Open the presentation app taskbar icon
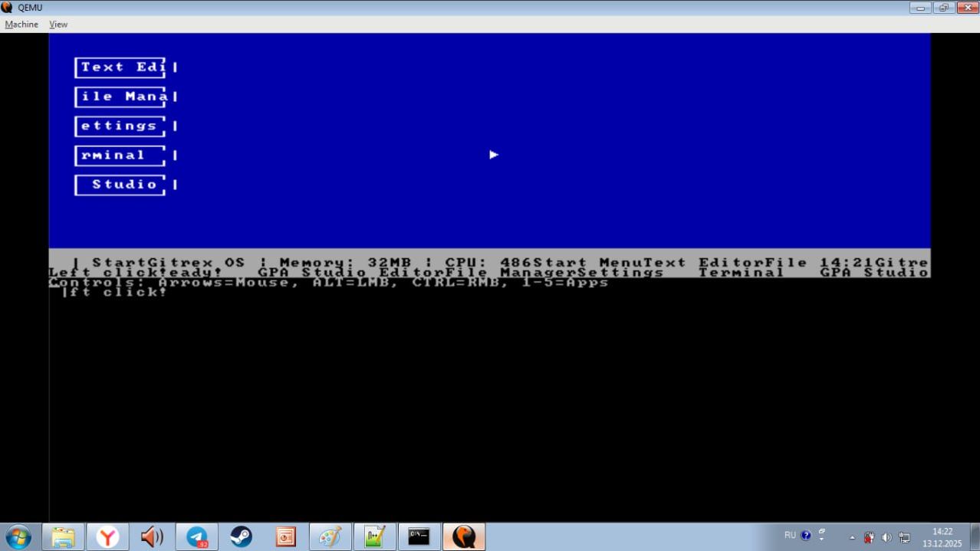980x551 pixels. click(x=285, y=537)
